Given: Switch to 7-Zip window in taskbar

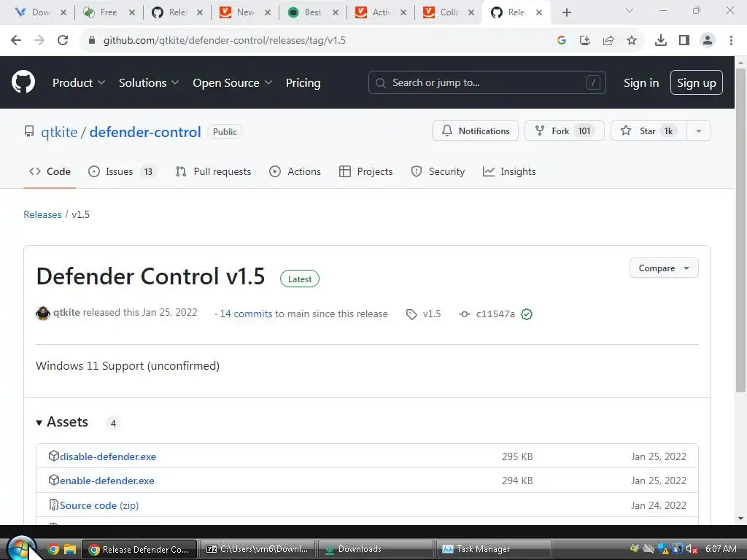Looking at the screenshot, I should pyautogui.click(x=258, y=549).
